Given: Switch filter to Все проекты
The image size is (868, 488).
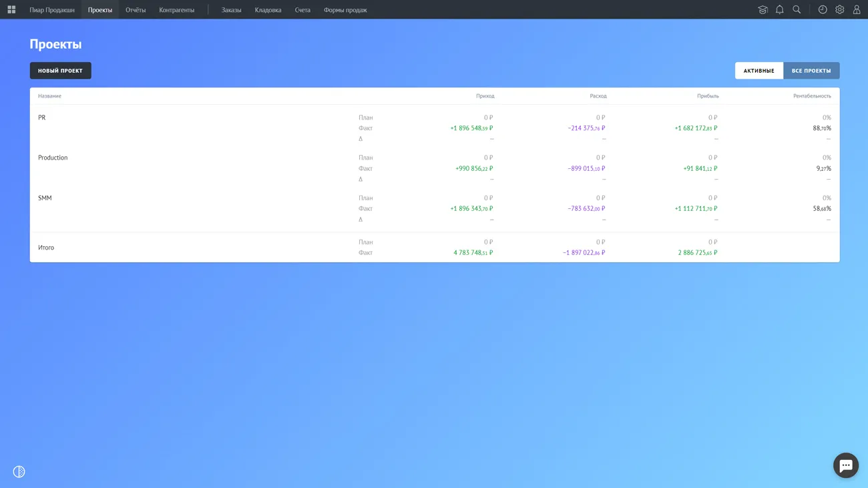Looking at the screenshot, I should click(811, 71).
